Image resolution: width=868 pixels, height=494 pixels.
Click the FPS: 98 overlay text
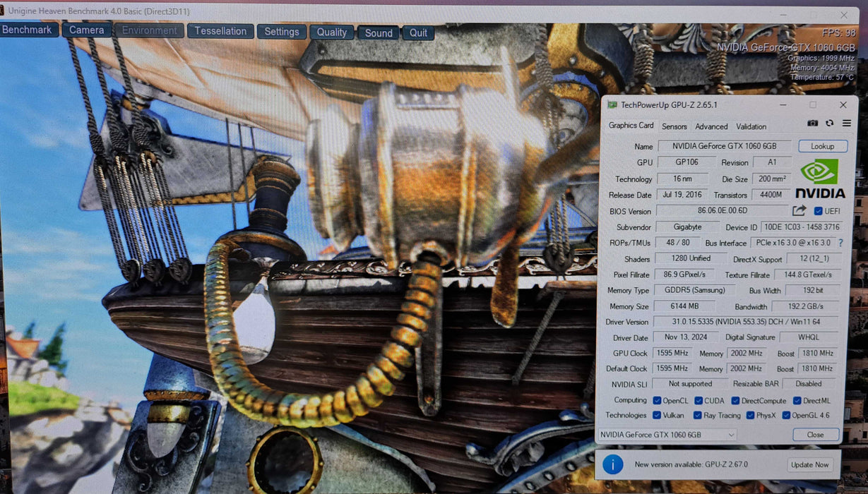[838, 33]
